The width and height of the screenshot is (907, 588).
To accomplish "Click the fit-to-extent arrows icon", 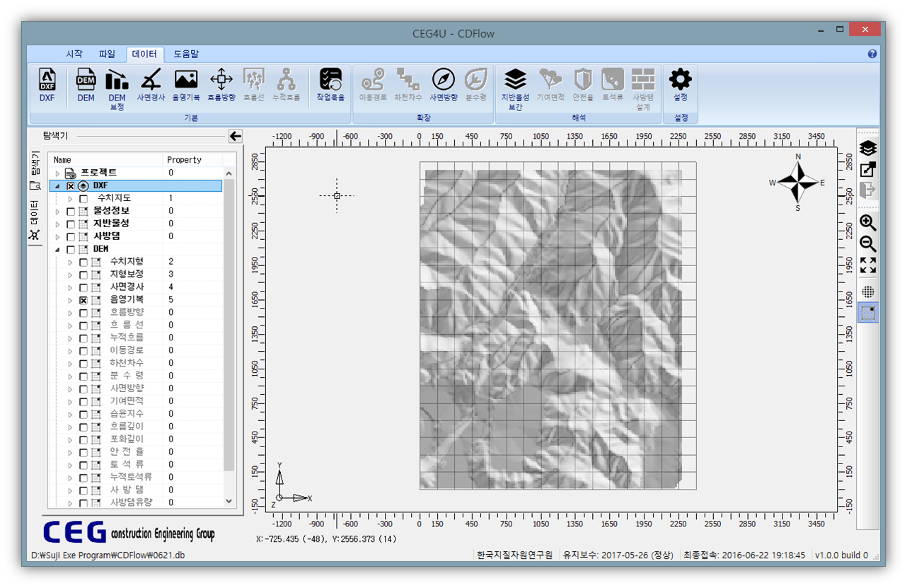I will [868, 265].
